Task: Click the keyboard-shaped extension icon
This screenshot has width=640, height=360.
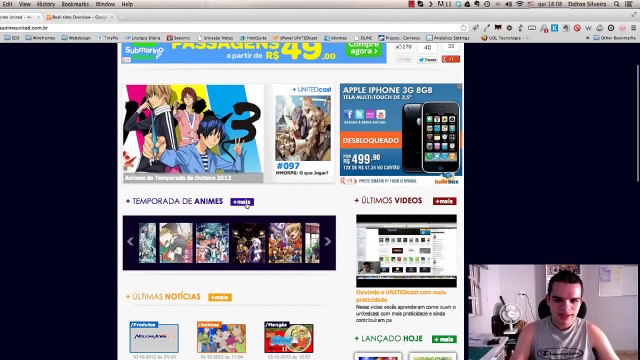Action: click(x=532, y=28)
